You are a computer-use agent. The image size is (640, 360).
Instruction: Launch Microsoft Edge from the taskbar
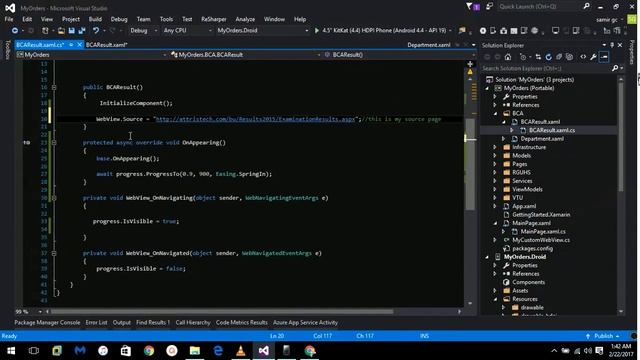[218, 351]
